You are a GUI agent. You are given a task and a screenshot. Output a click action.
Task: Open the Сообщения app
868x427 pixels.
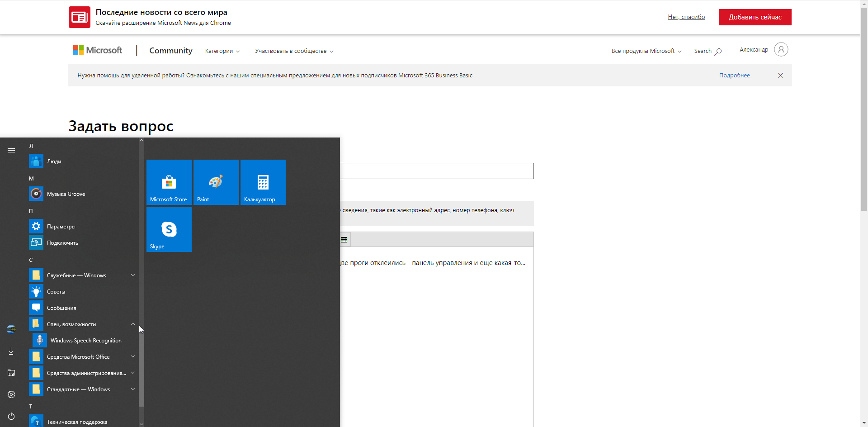(x=82, y=308)
